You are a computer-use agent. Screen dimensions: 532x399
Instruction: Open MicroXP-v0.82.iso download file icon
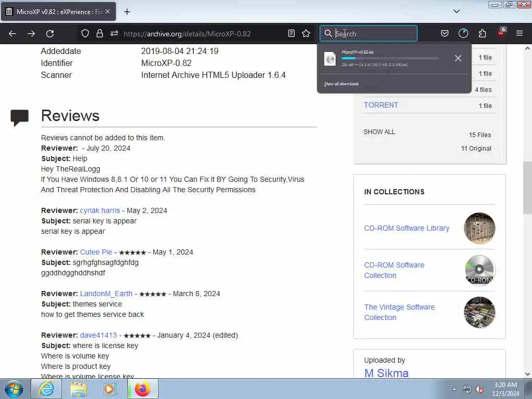tap(330, 59)
